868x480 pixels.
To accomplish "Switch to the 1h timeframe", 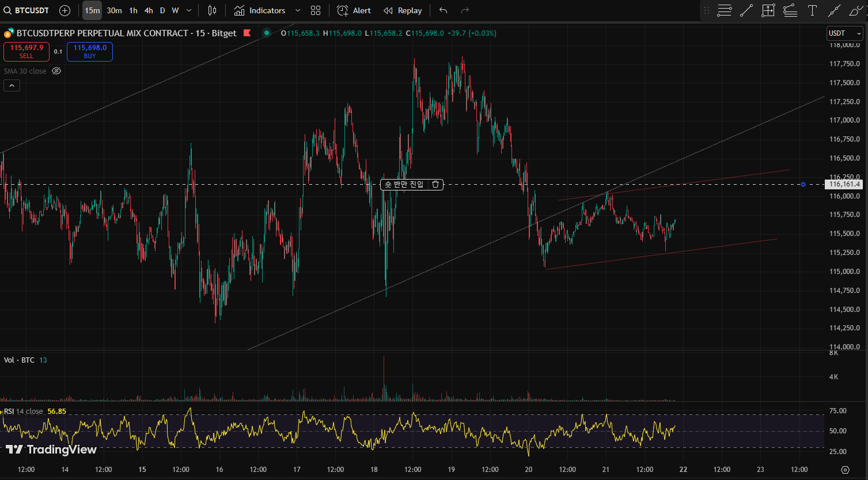I will [x=133, y=10].
